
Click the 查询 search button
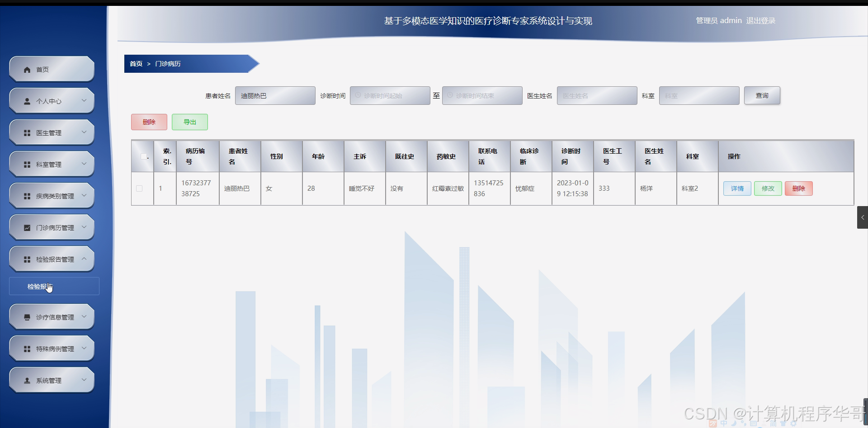pyautogui.click(x=762, y=95)
